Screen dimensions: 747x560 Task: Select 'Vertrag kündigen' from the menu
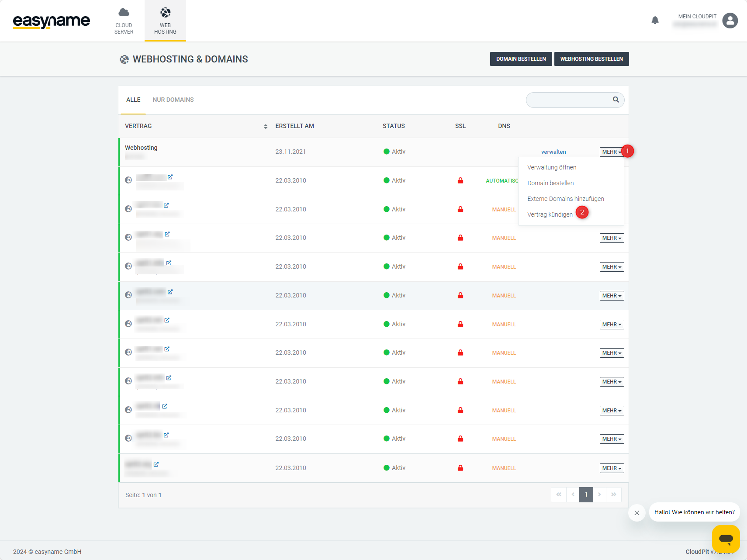point(550,214)
